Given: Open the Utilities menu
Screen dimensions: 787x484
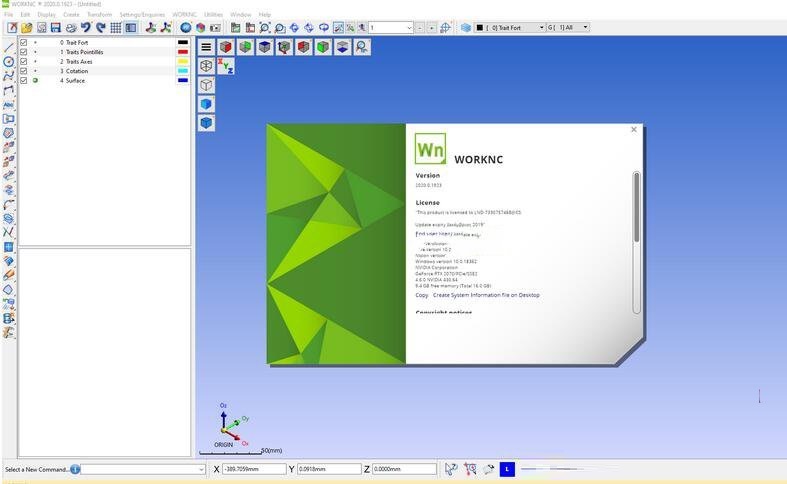Looking at the screenshot, I should [x=213, y=15].
